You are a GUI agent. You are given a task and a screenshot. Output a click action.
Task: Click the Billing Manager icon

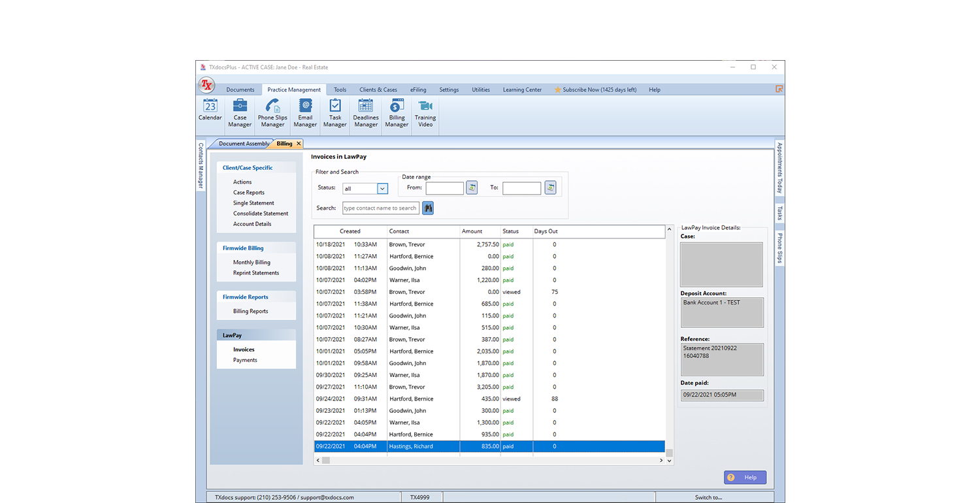(397, 113)
